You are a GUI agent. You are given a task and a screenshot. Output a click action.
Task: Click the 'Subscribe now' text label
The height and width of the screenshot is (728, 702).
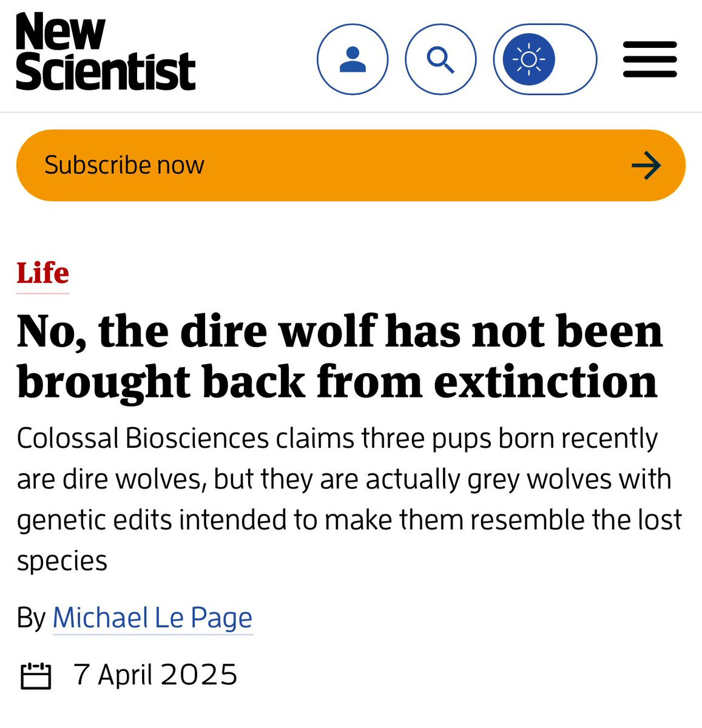(124, 165)
